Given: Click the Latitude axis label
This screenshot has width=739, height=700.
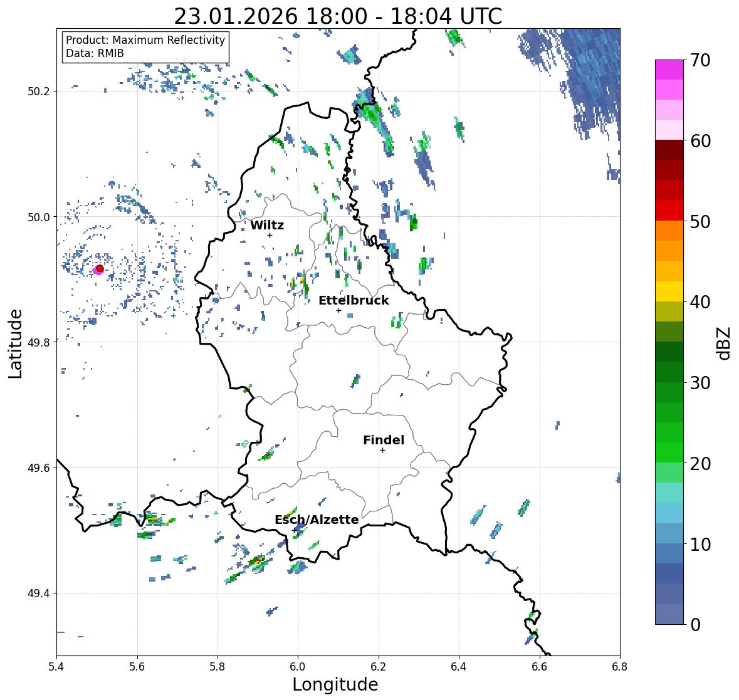Looking at the screenshot, I should [x=15, y=343].
